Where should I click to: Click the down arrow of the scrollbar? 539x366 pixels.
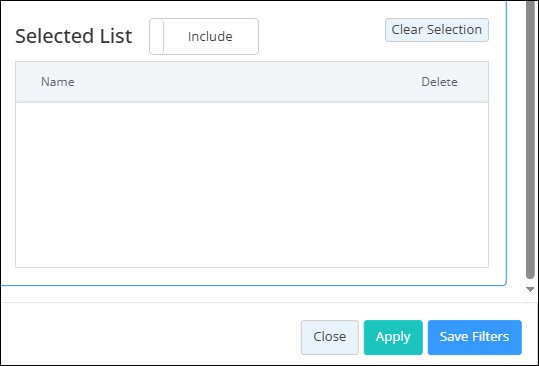[530, 290]
